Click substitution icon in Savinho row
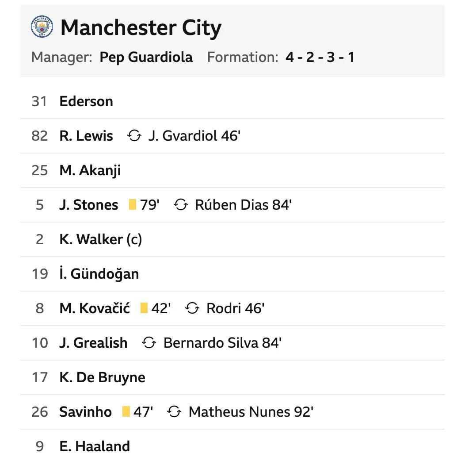The width and height of the screenshot is (457, 476). [x=175, y=412]
